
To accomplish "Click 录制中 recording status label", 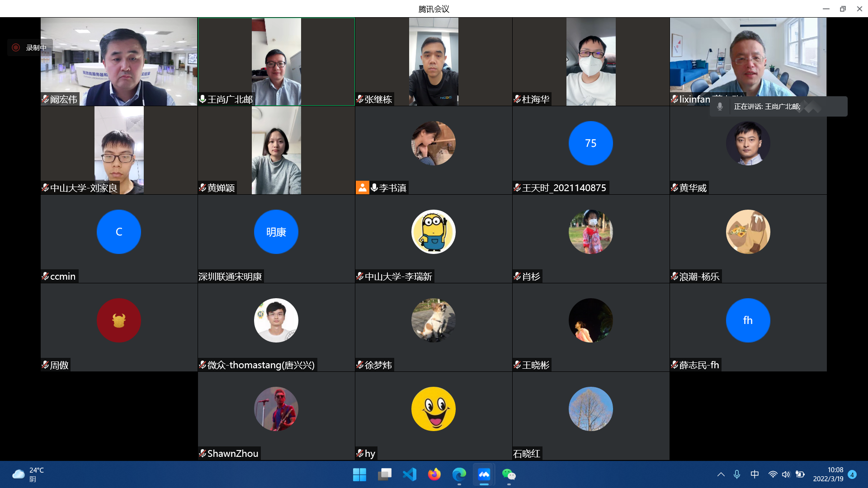I will tap(36, 47).
